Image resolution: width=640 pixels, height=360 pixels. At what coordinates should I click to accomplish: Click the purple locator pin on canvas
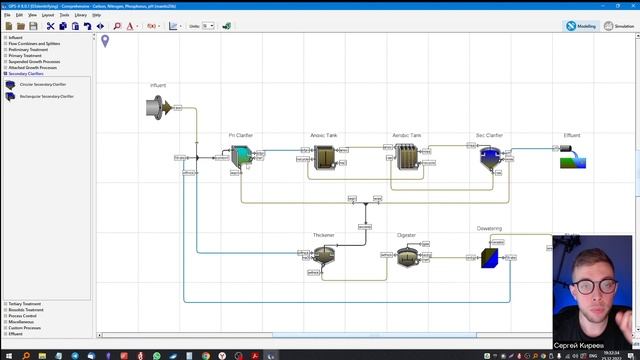click(x=105, y=41)
